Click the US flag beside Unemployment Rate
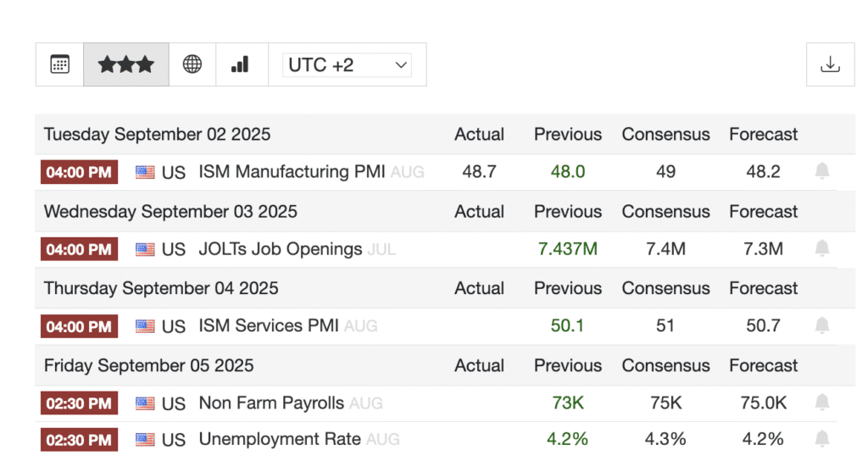Image resolution: width=868 pixels, height=456 pixels. point(146,439)
